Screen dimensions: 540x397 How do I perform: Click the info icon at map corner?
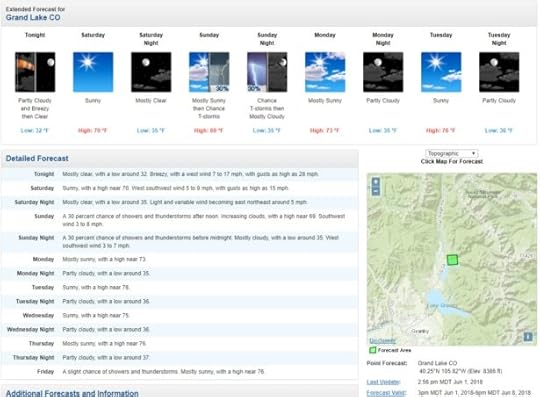(x=528, y=336)
